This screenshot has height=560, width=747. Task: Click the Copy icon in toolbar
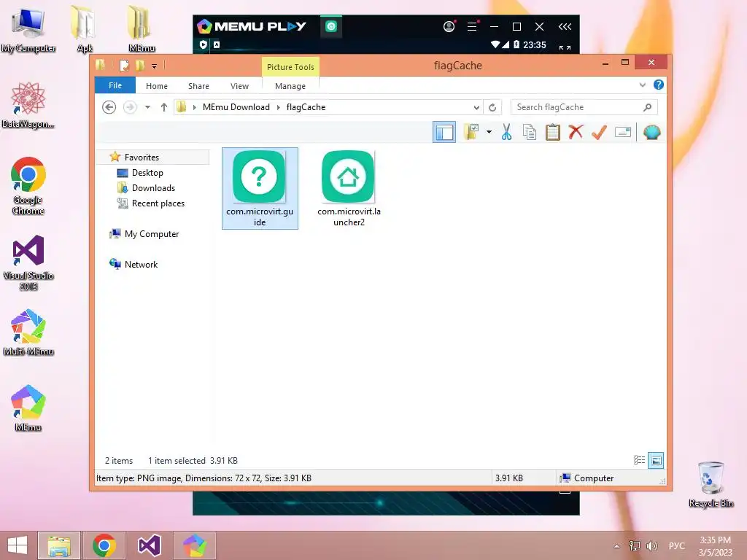point(530,132)
